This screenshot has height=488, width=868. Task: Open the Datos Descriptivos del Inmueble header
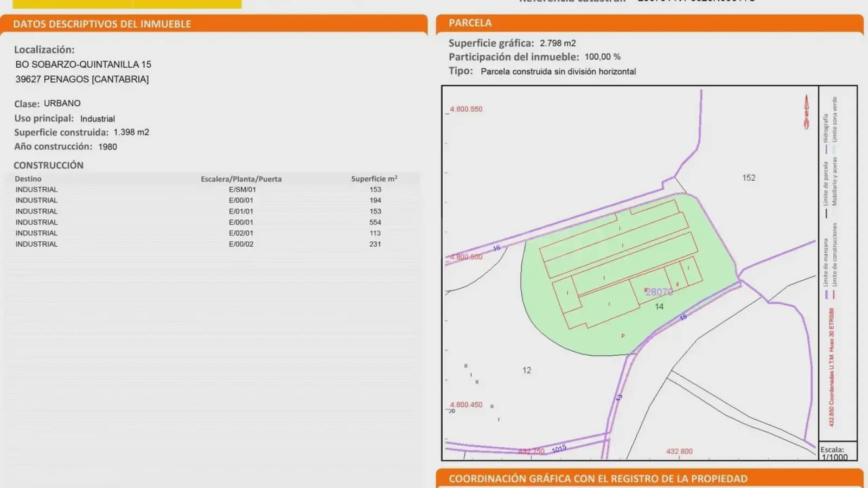[102, 24]
